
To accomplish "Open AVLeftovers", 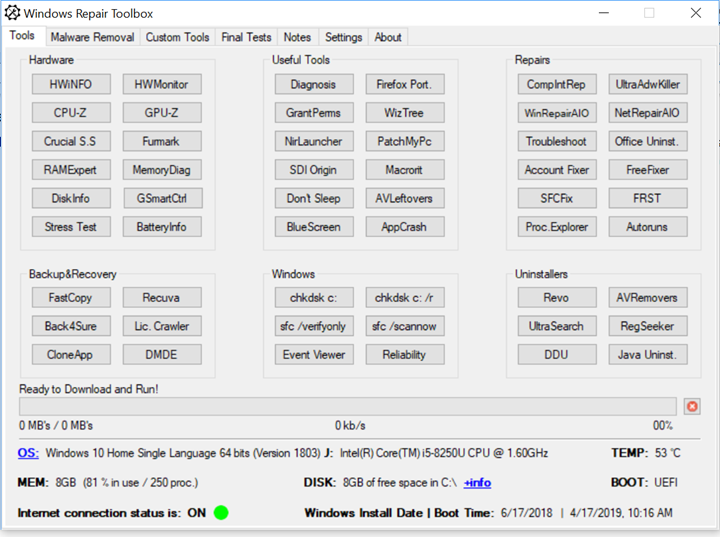I will (405, 198).
